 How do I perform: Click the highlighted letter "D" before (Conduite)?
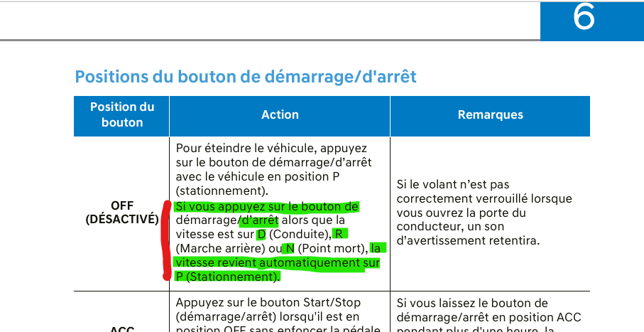pos(261,234)
